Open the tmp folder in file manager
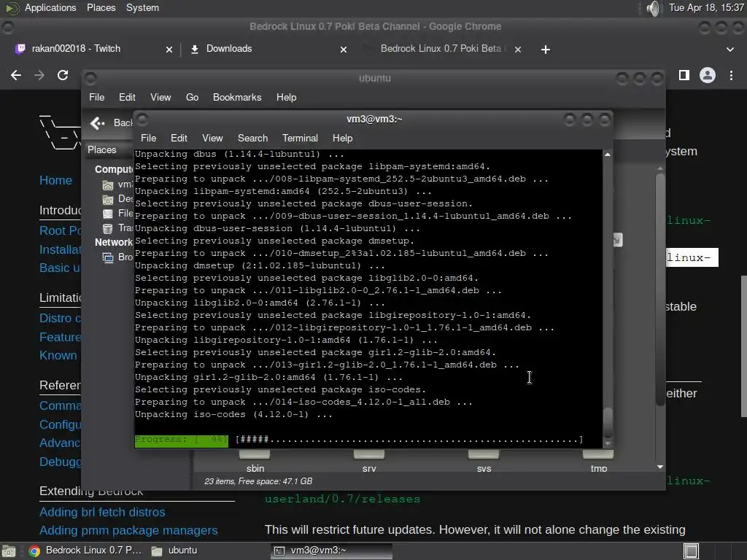747x560 pixels. pyautogui.click(x=599, y=461)
